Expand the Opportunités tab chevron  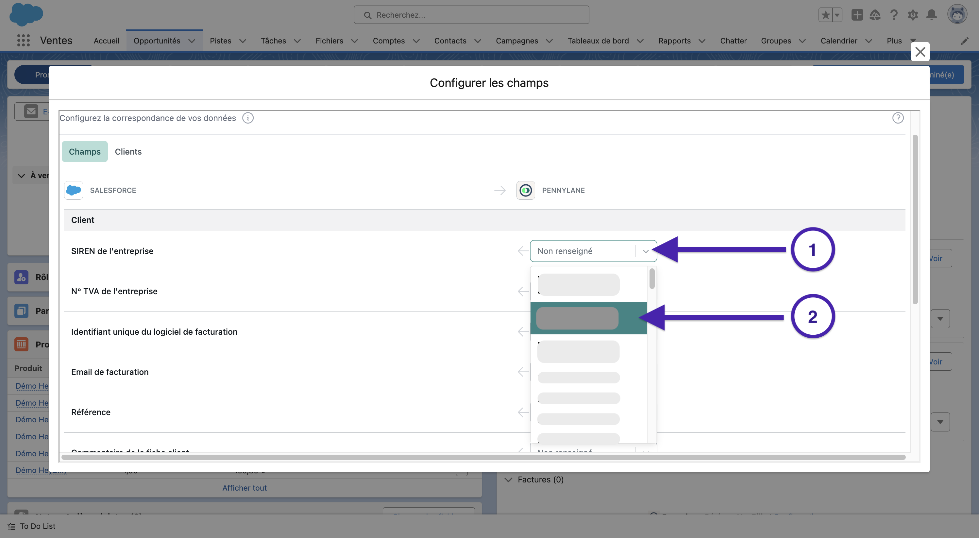point(192,41)
